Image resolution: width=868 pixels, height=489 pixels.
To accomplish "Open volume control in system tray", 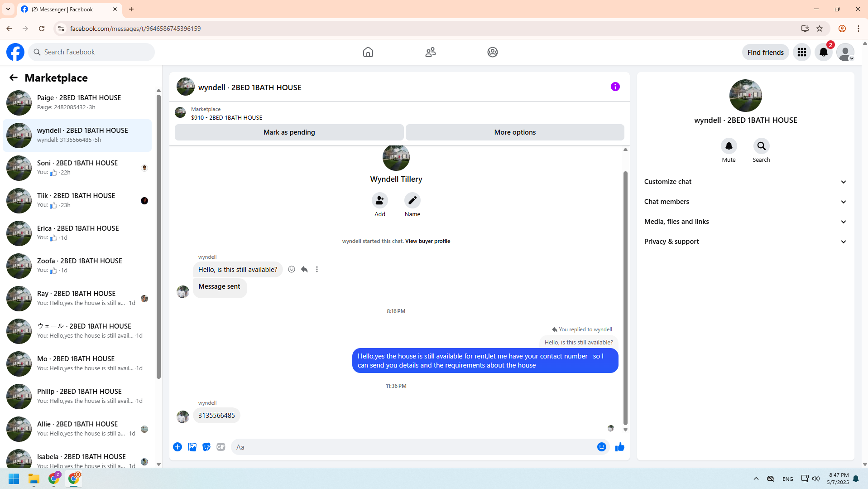I will (815, 479).
